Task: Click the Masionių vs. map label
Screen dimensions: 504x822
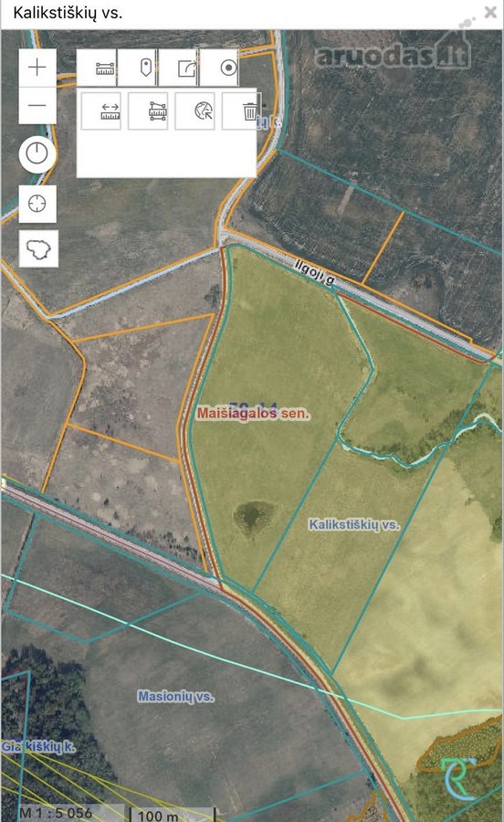Action: point(175,696)
